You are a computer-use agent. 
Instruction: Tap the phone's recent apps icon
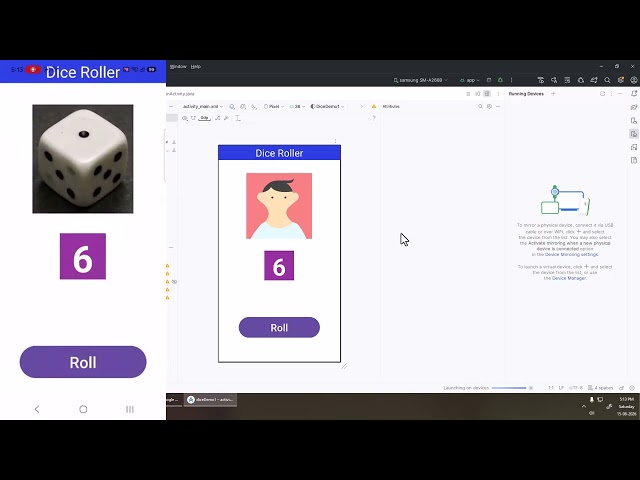(x=130, y=409)
